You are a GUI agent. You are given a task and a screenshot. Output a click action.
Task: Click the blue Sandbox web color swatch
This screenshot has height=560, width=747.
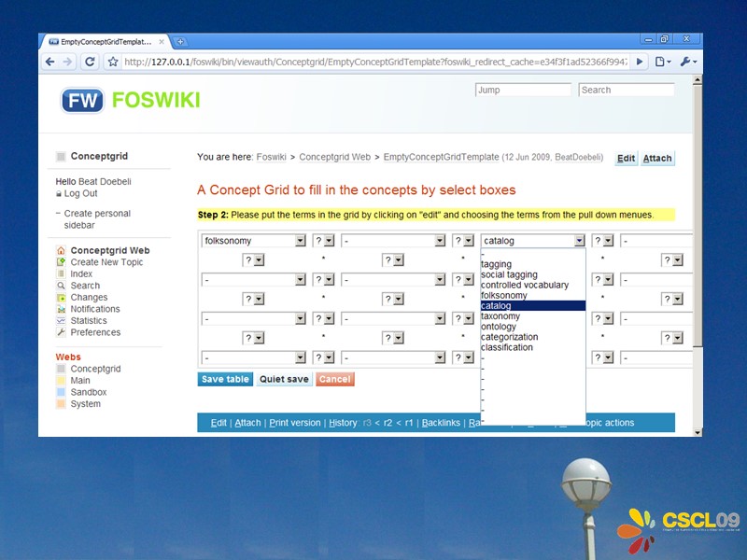point(61,392)
